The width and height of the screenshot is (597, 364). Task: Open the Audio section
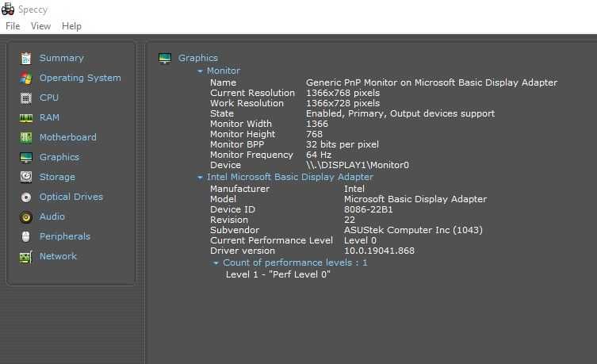(x=52, y=216)
